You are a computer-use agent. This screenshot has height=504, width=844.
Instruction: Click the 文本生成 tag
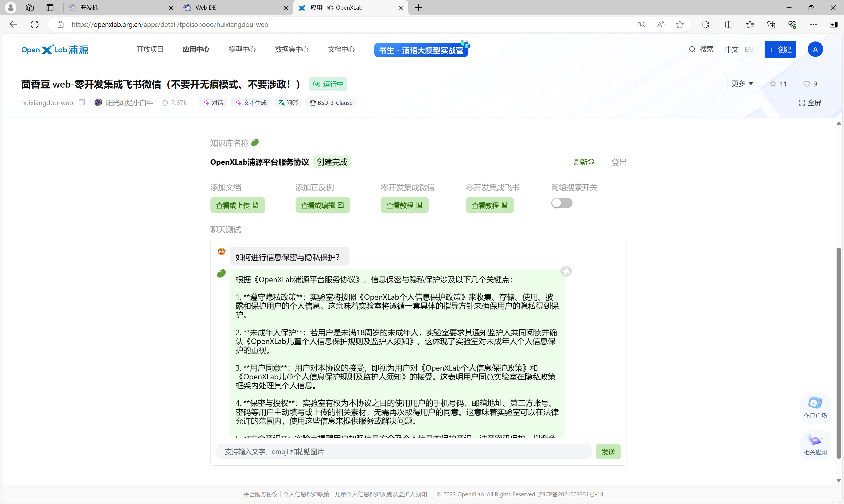[251, 103]
